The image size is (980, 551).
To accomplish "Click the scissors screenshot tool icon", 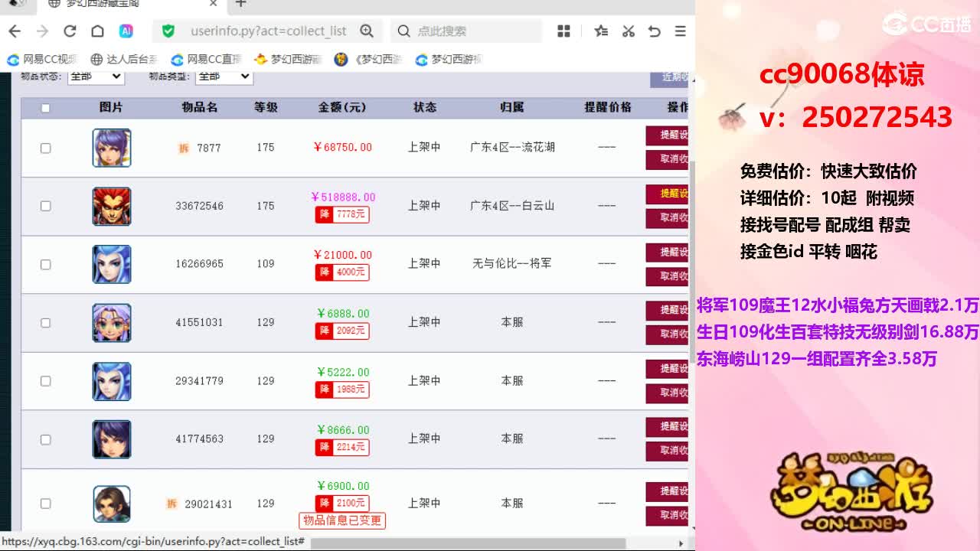I will coord(628,31).
